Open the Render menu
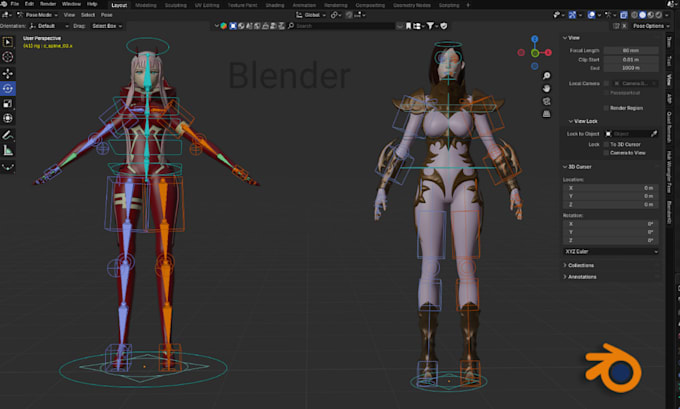680x409 pixels. point(48,4)
